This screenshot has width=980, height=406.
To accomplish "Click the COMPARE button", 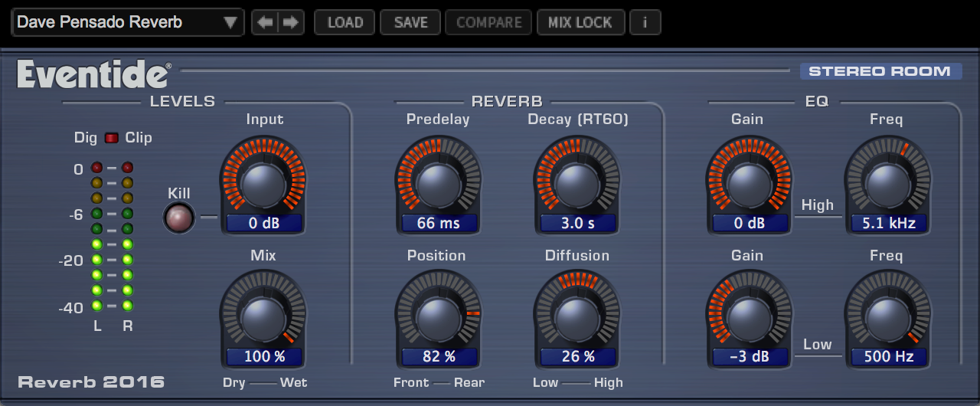I will point(488,22).
